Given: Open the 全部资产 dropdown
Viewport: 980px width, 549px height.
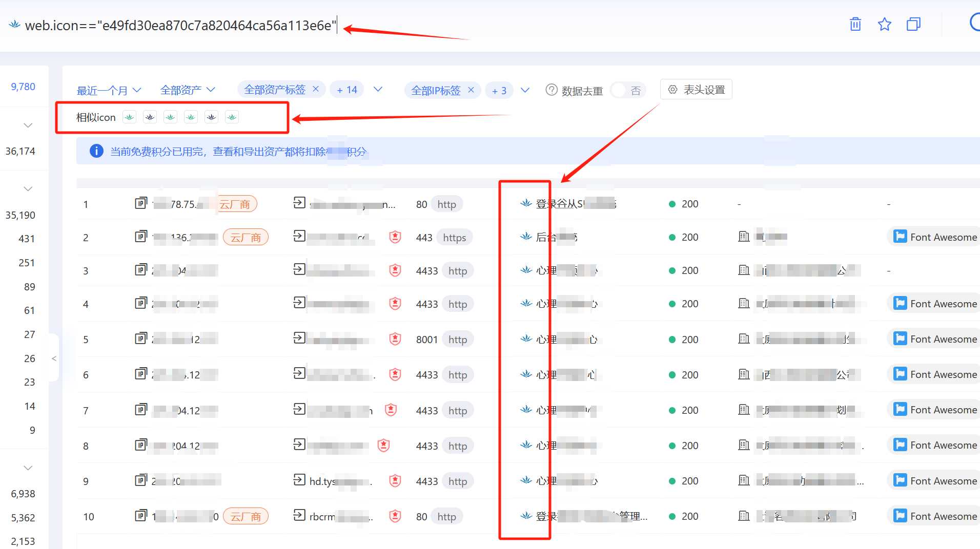Looking at the screenshot, I should point(188,90).
